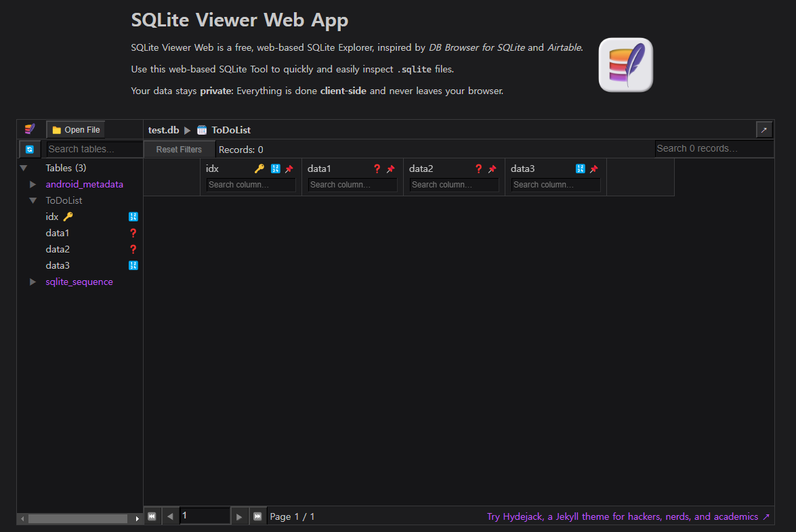Viewport: 796px width, 532px height.
Task: Open the sqlite_sequence table
Action: tap(79, 282)
